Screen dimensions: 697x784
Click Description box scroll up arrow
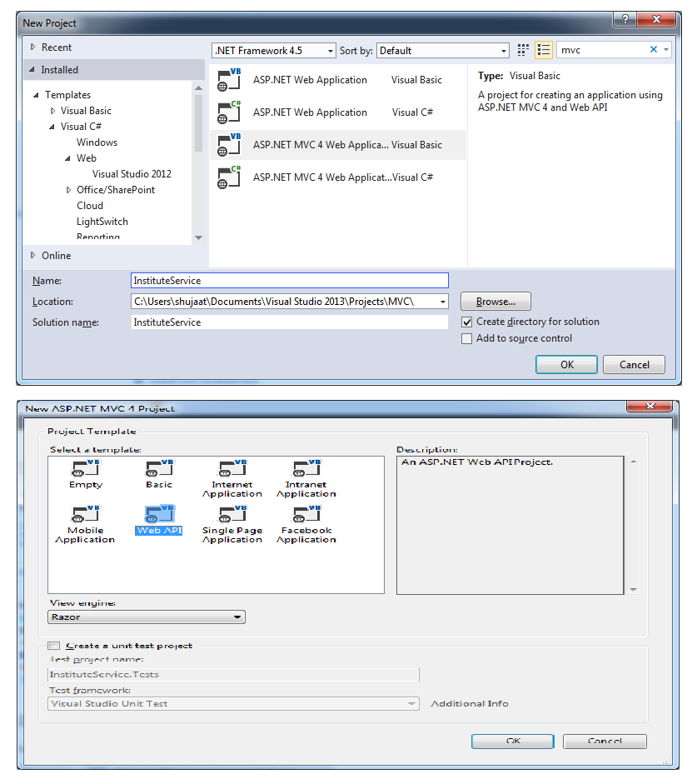click(634, 462)
